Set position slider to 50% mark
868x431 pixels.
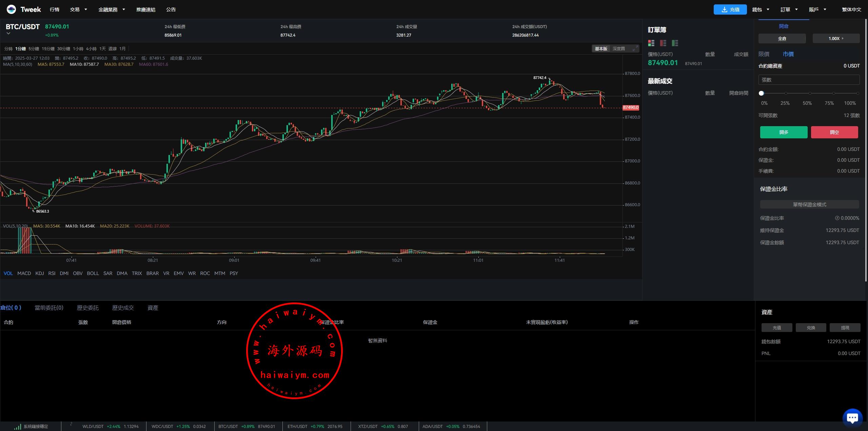(x=810, y=93)
